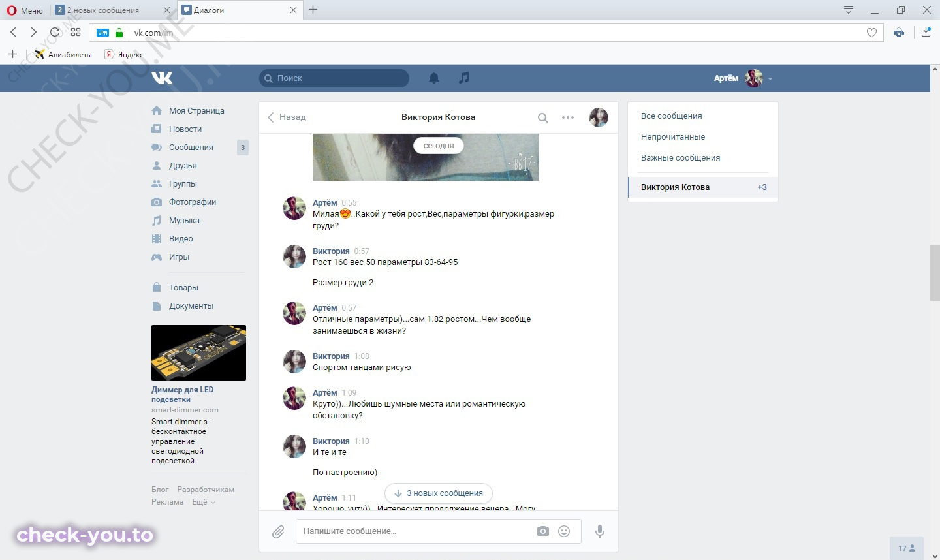Click the LED dimmer ad image
The width and height of the screenshot is (940, 560).
pos(198,352)
